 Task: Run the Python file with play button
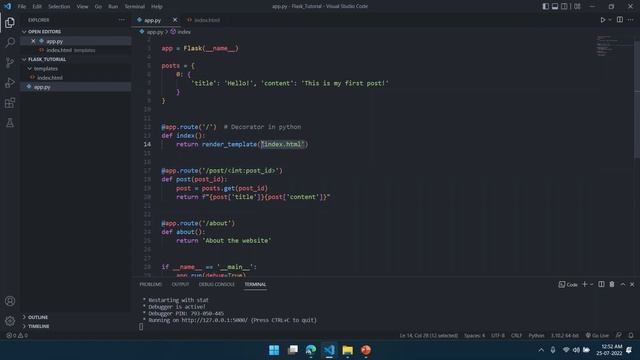[602, 20]
